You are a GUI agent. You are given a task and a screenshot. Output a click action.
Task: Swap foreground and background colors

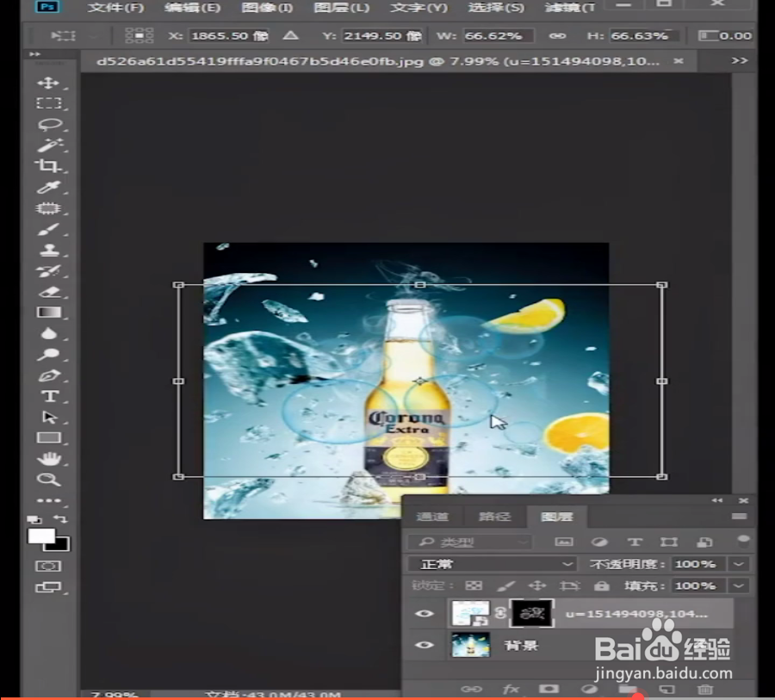60,518
